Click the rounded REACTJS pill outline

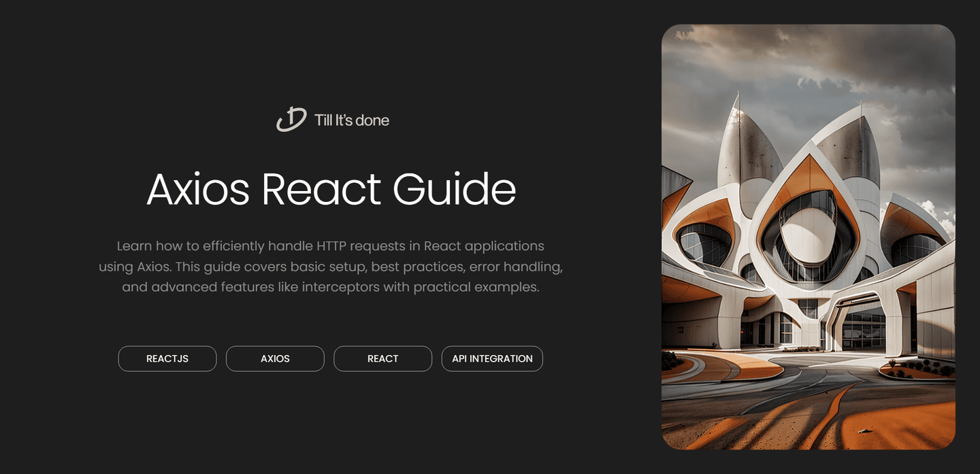(167, 358)
